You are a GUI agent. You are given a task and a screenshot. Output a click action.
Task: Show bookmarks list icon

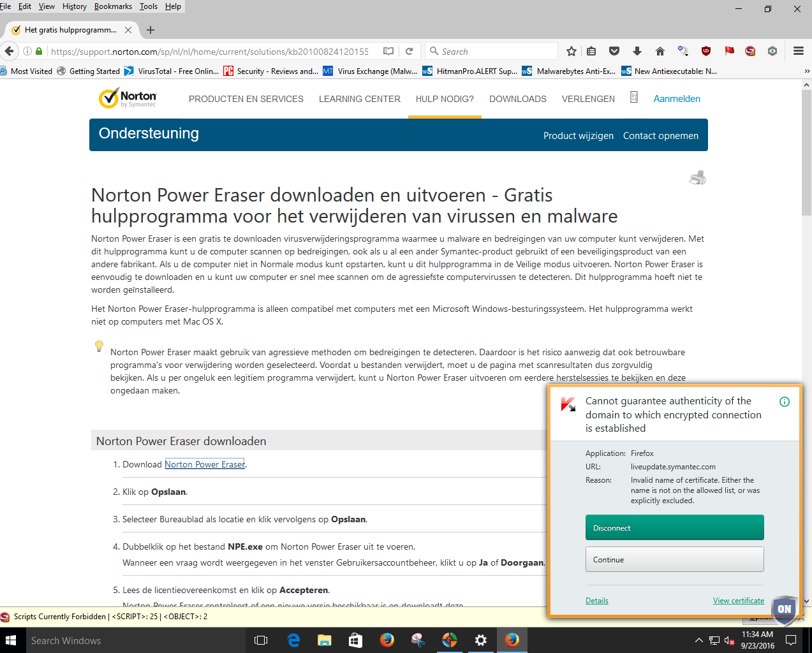click(x=592, y=51)
